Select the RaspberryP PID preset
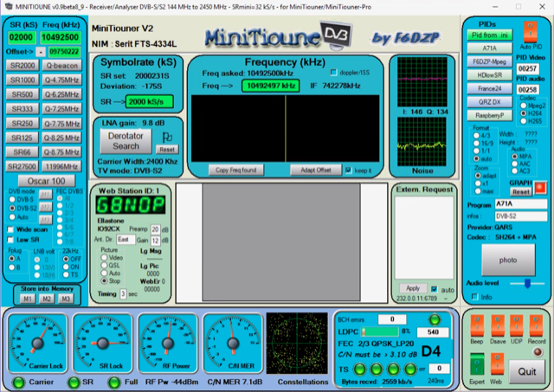554x392 pixels. click(490, 115)
